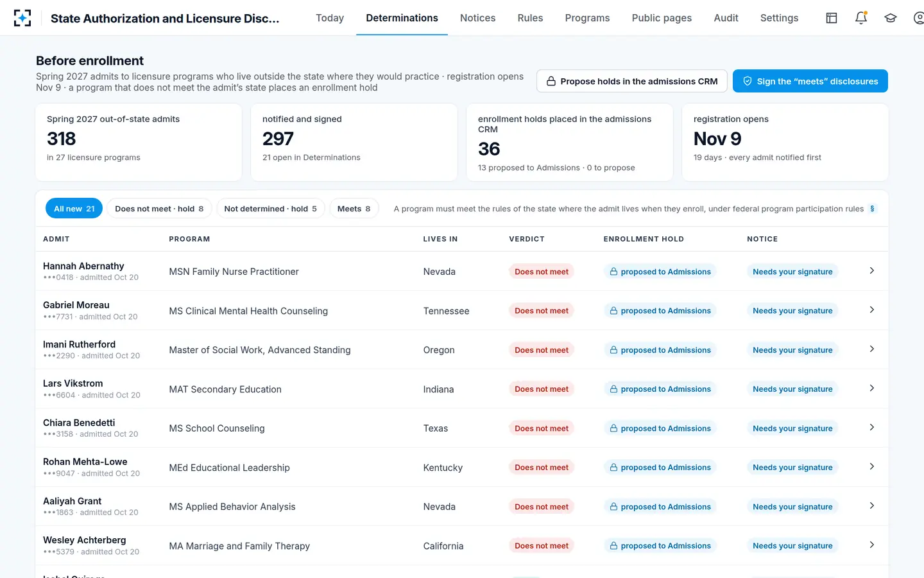This screenshot has width=924, height=578.
Task: Expand Lars Vikstrom's row chevron
Action: point(871,389)
